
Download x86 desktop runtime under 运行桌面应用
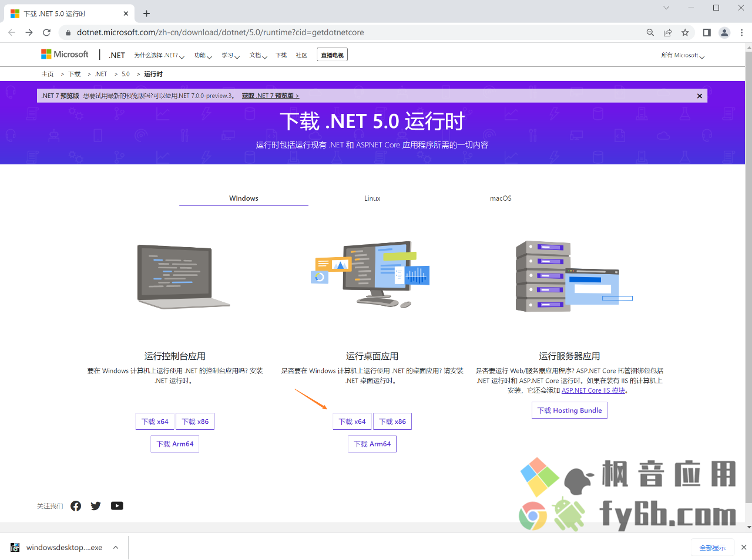click(392, 421)
